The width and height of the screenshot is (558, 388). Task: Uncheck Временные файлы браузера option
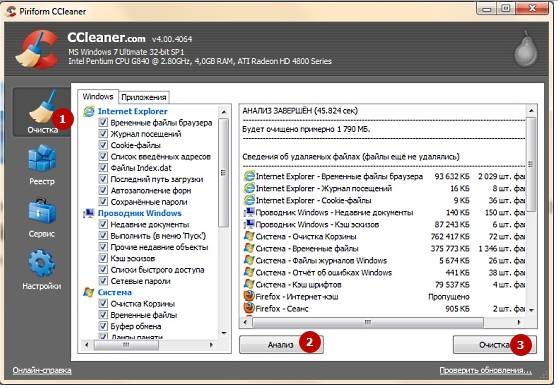point(103,122)
